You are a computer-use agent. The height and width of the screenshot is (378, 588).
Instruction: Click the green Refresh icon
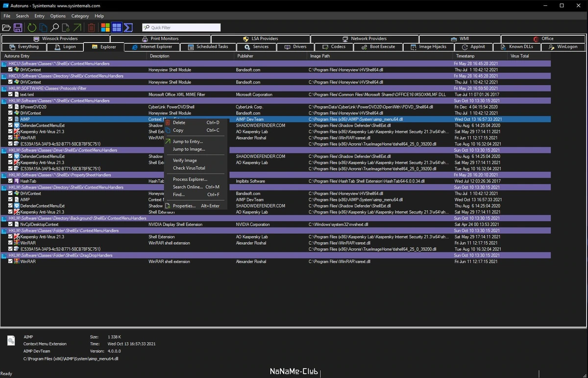(x=31, y=28)
